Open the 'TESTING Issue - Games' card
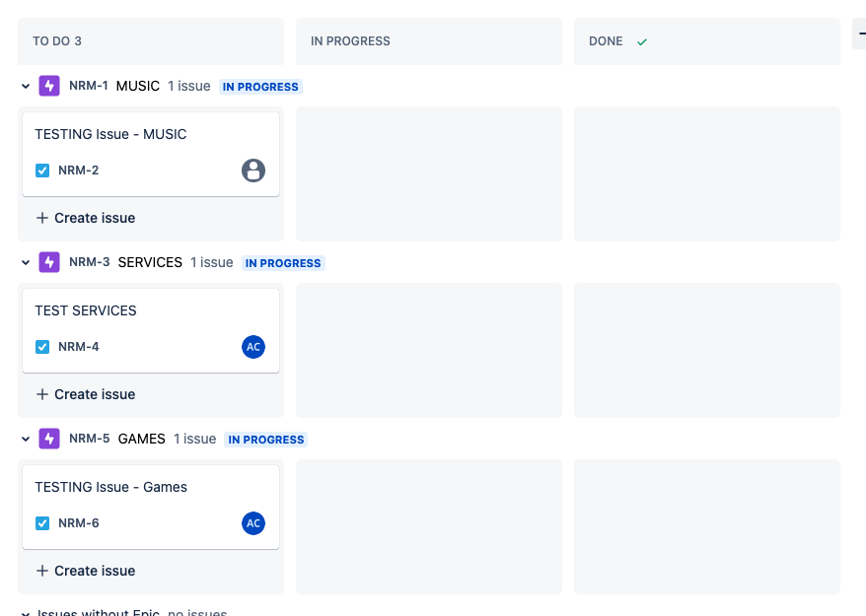The height and width of the screenshot is (616, 866). tap(151, 507)
